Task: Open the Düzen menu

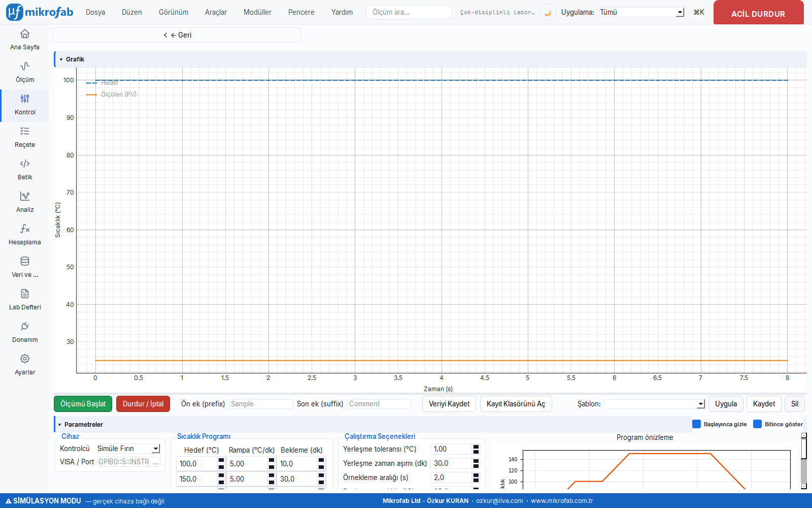Action: [x=132, y=12]
